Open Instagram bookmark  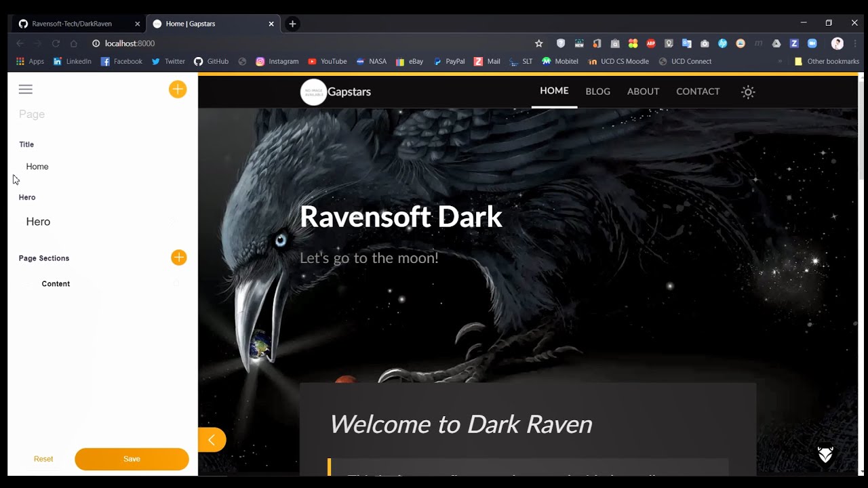point(277,62)
